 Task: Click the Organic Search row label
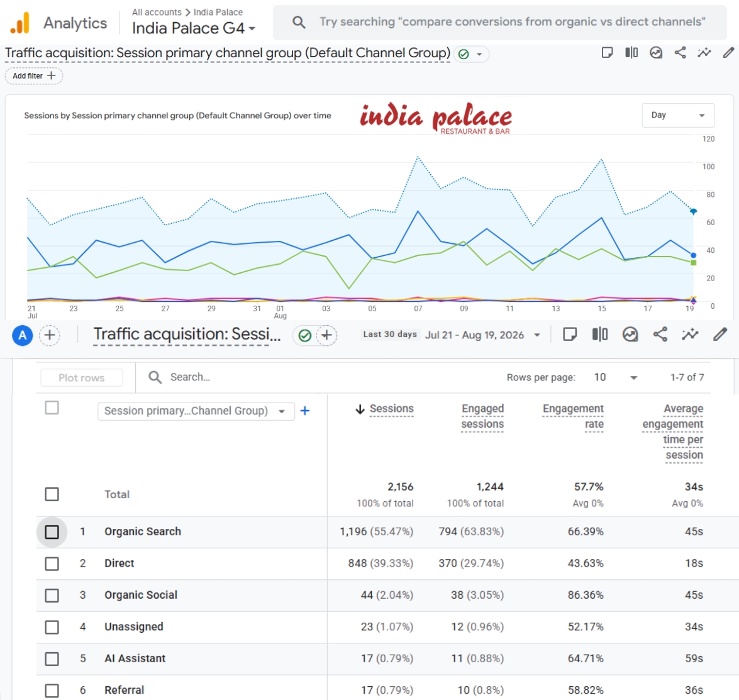[142, 531]
